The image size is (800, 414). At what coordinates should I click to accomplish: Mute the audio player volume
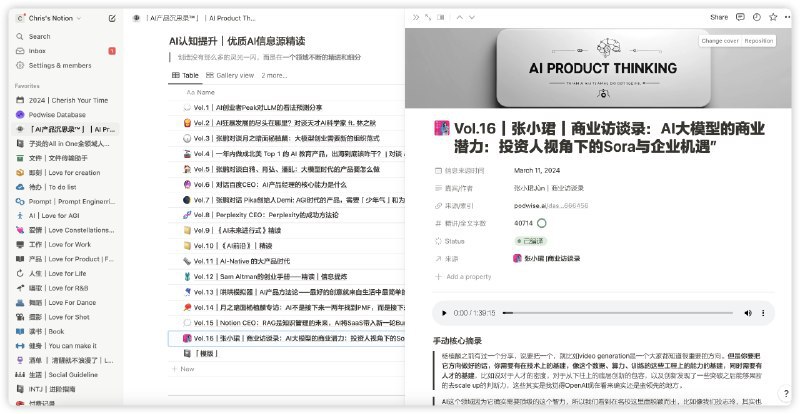point(748,313)
